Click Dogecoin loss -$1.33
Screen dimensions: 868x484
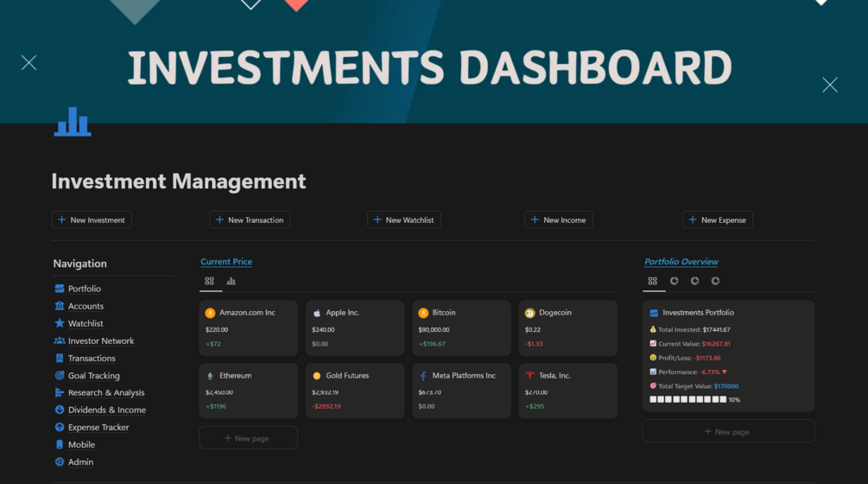[x=534, y=344]
